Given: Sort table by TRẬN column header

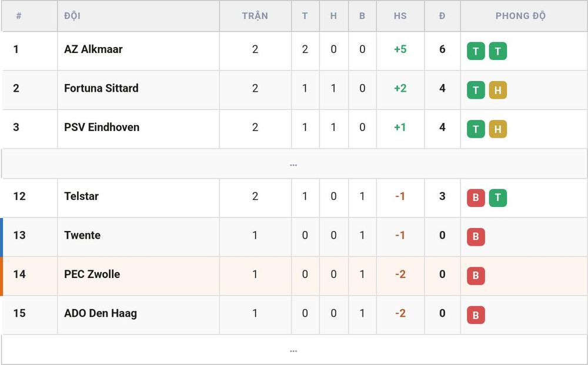Looking at the screenshot, I should pos(255,16).
